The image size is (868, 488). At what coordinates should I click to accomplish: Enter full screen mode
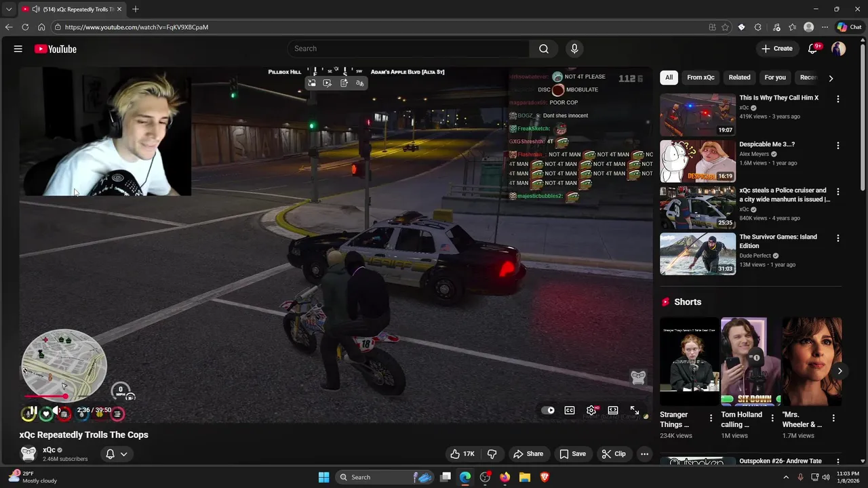[635, 410]
